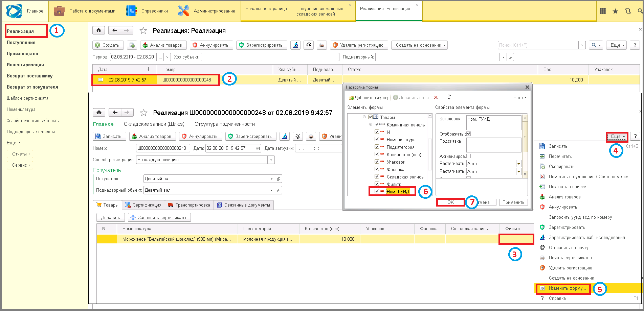Enable the Ном. ГУИД checkbox
Image resolution: width=644 pixels, height=311 pixels.
pyautogui.click(x=377, y=191)
